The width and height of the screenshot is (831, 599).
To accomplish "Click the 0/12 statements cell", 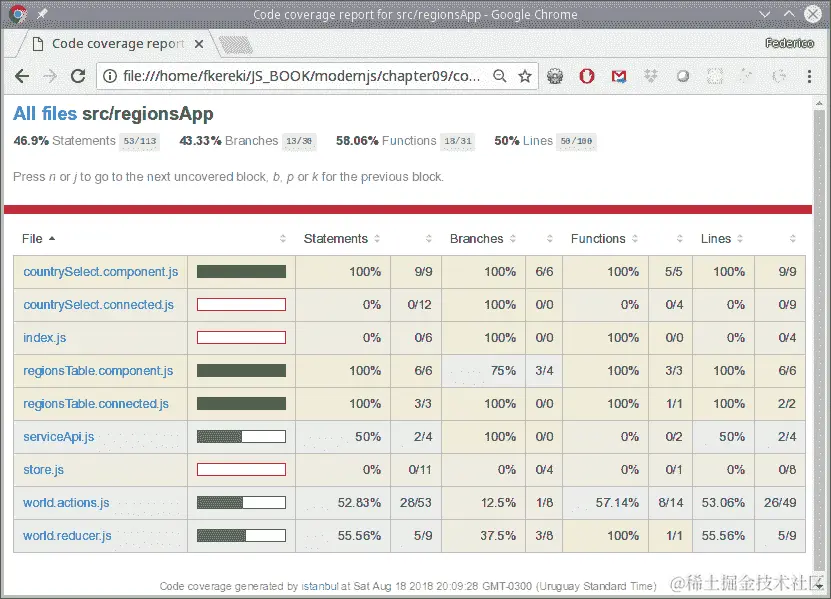I will [x=416, y=305].
